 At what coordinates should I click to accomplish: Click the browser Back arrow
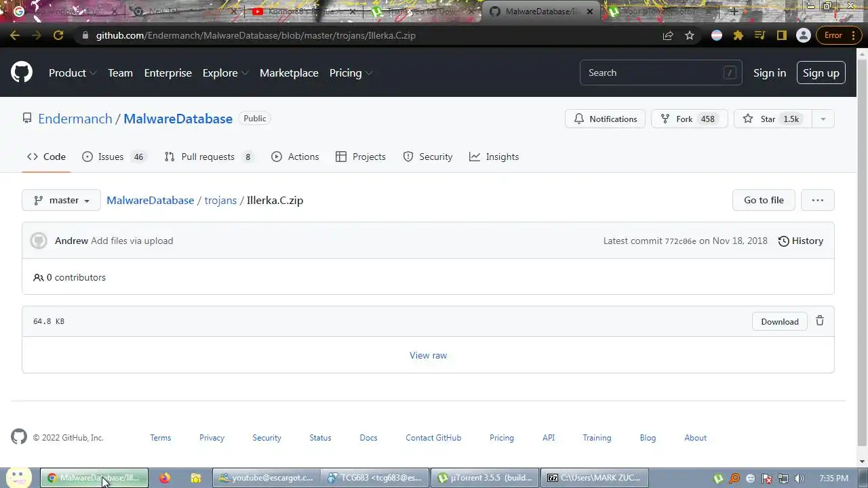[15, 35]
